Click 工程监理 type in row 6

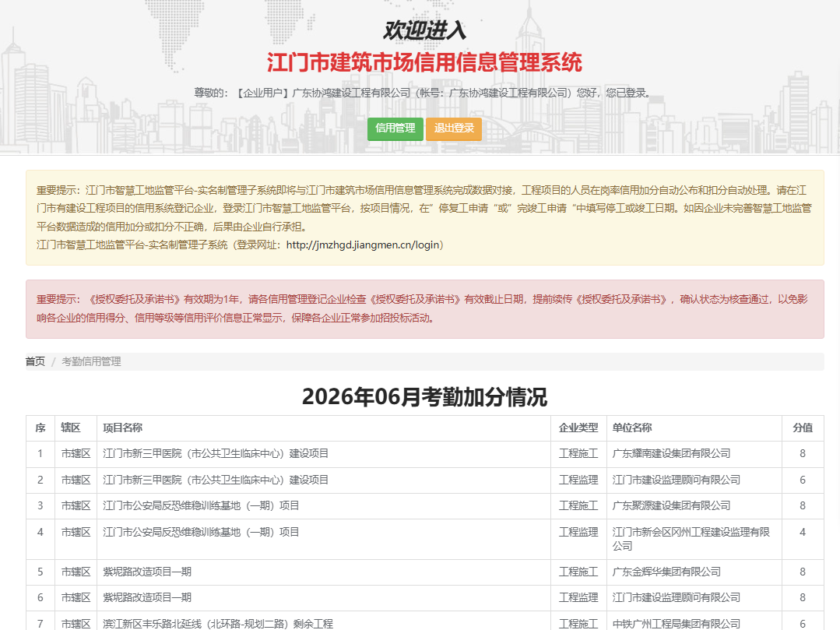(x=578, y=598)
